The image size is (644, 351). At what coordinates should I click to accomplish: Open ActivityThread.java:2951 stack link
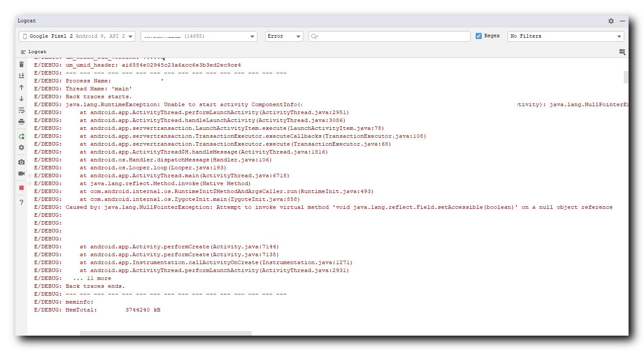(303, 112)
